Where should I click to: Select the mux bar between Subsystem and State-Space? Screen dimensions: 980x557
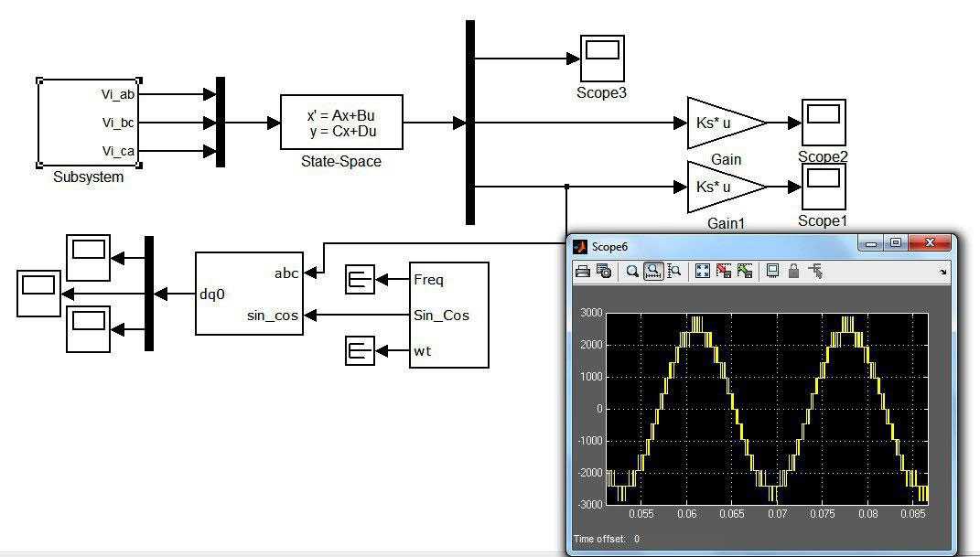pyautogui.click(x=221, y=123)
